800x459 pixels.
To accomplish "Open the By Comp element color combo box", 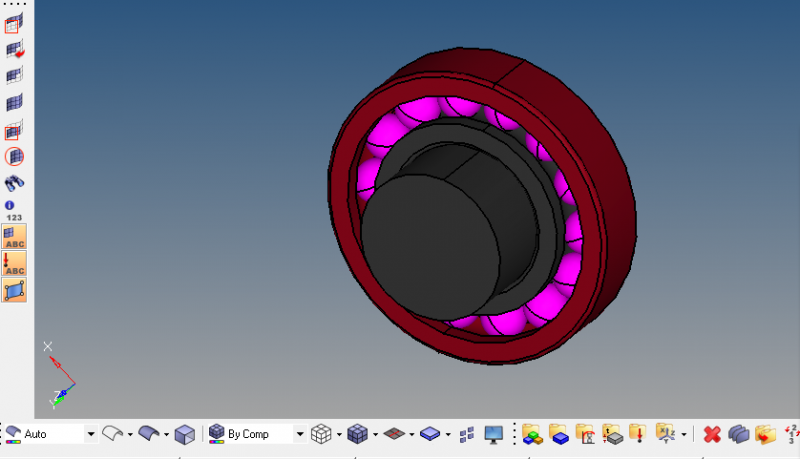I will click(258, 434).
